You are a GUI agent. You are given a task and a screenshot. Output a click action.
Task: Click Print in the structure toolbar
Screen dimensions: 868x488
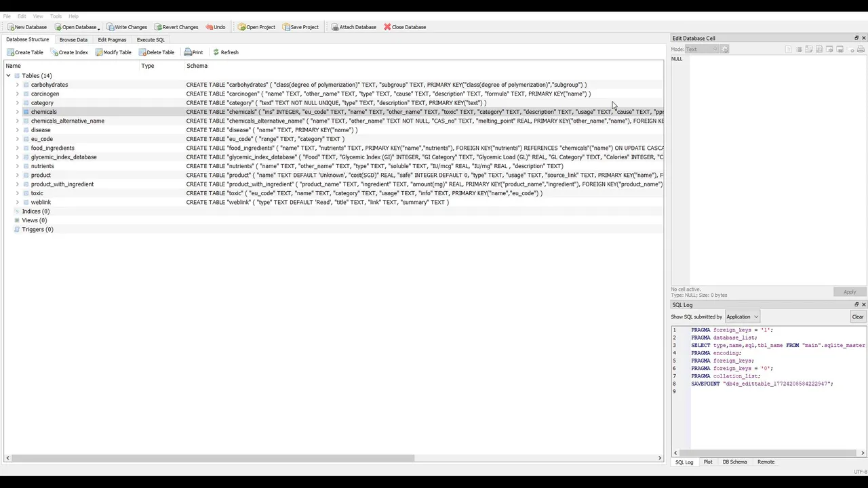[x=193, y=52]
